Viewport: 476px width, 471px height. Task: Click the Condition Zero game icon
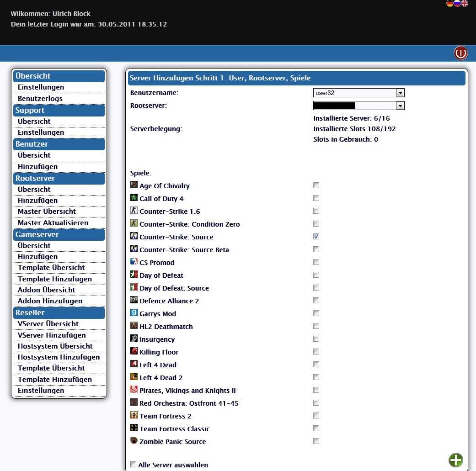[x=134, y=223]
